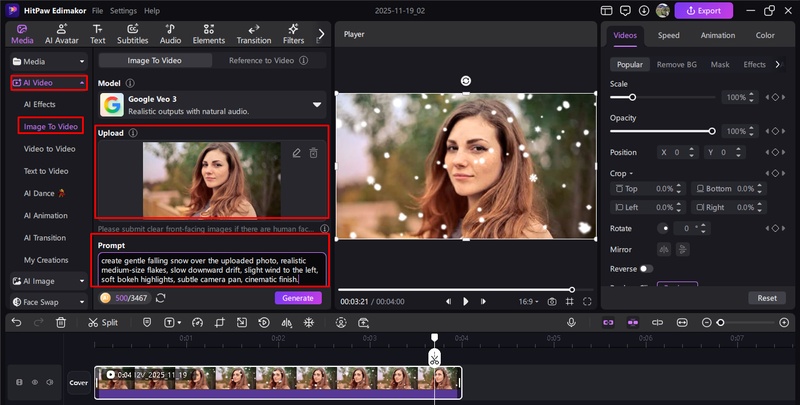This screenshot has height=405, width=800.
Task: Open the layout switch icon in title bar
Action: point(606,10)
